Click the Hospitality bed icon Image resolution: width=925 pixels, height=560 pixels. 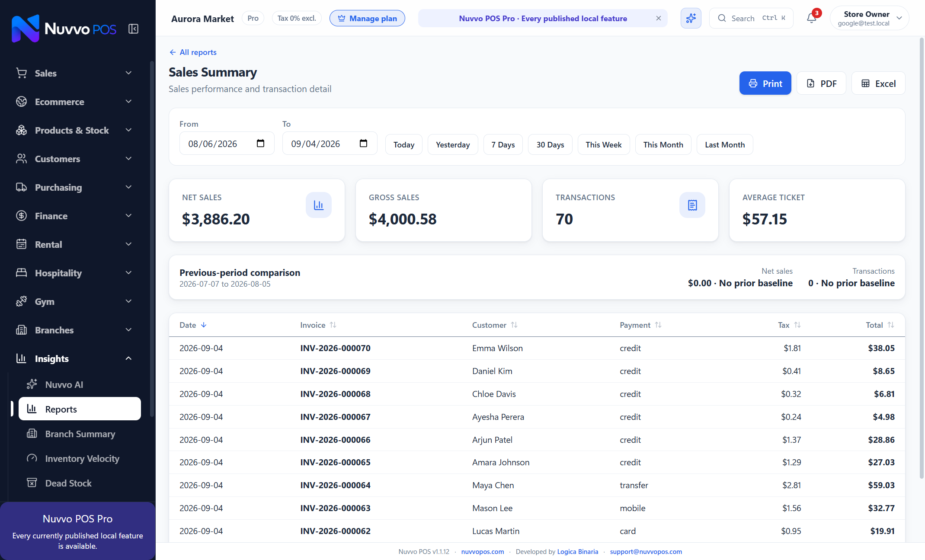pyautogui.click(x=21, y=273)
